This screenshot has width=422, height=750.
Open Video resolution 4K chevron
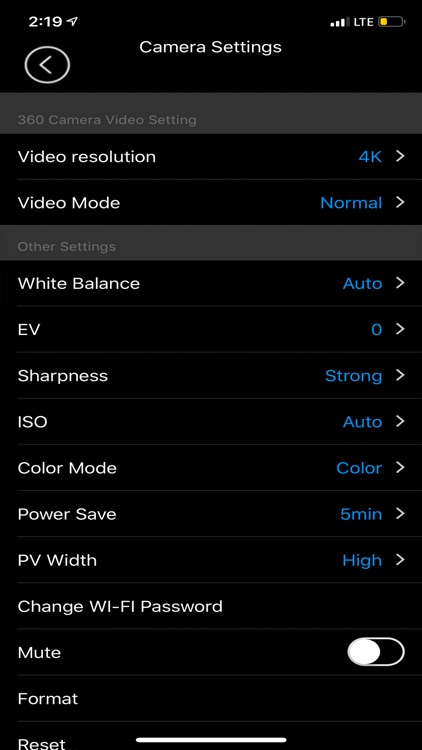[x=400, y=156]
